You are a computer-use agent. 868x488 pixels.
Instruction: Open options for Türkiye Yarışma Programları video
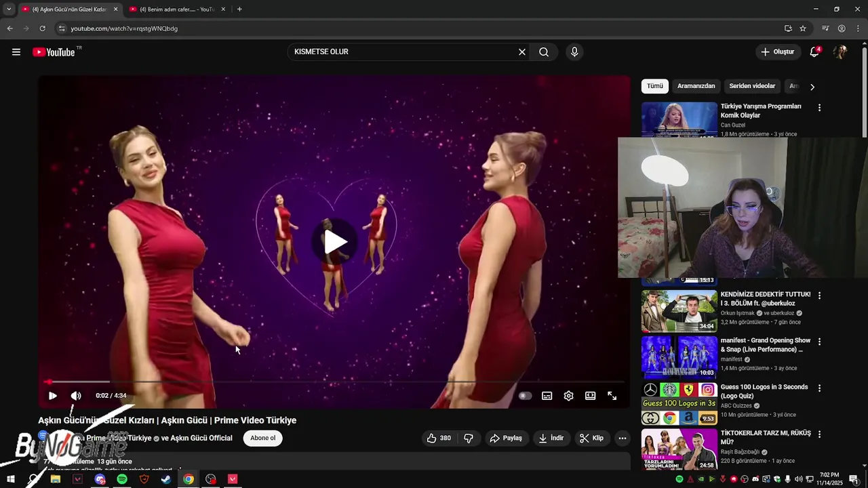[x=819, y=108]
